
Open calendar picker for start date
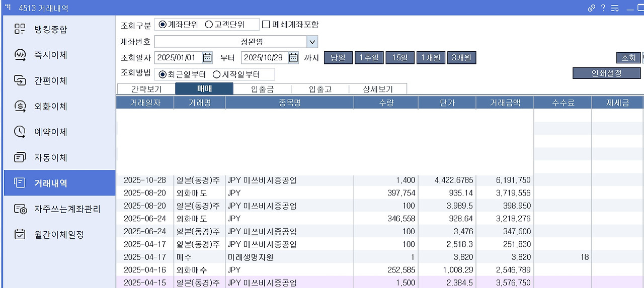(207, 57)
